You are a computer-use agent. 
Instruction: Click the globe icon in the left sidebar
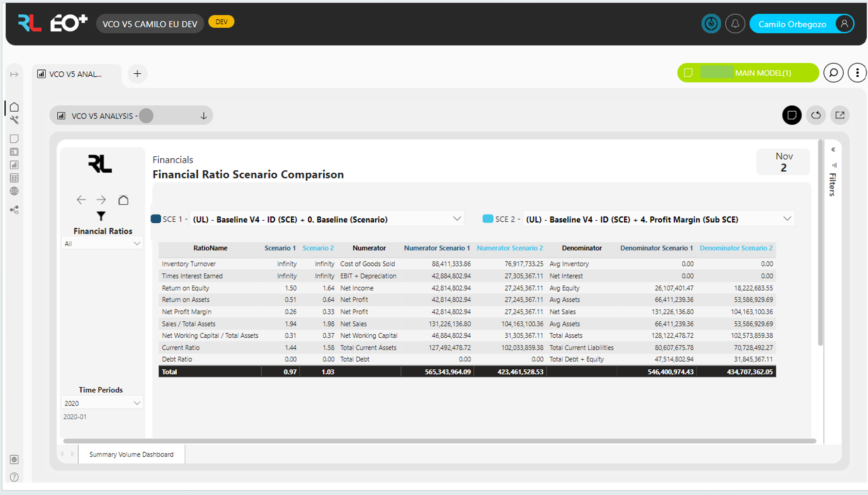pyautogui.click(x=14, y=191)
